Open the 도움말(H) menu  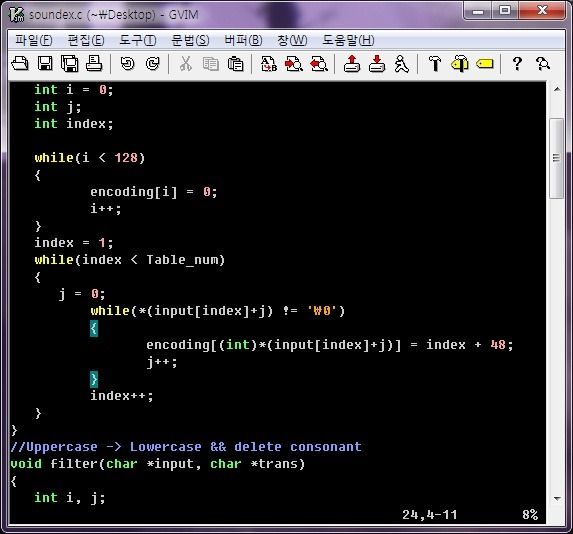pyautogui.click(x=348, y=40)
